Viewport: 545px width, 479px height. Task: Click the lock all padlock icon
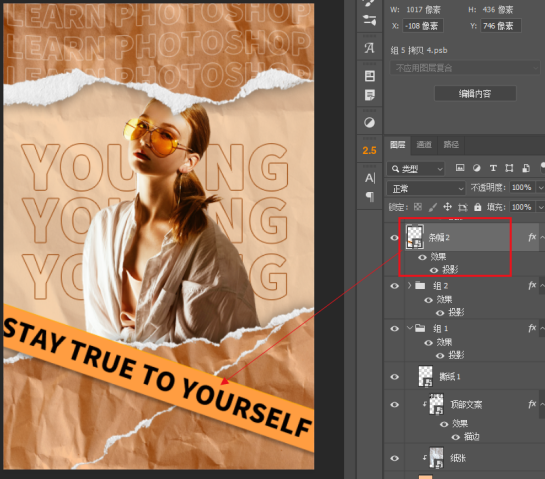tap(478, 207)
